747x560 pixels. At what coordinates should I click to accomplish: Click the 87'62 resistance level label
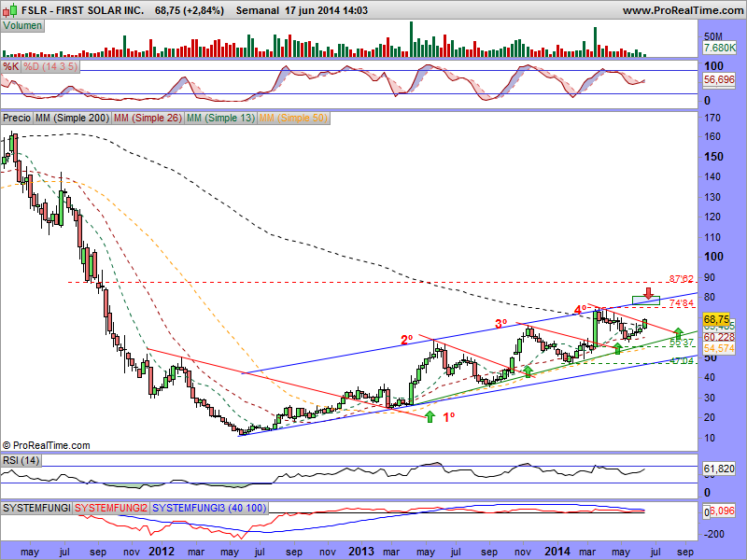[x=682, y=278]
